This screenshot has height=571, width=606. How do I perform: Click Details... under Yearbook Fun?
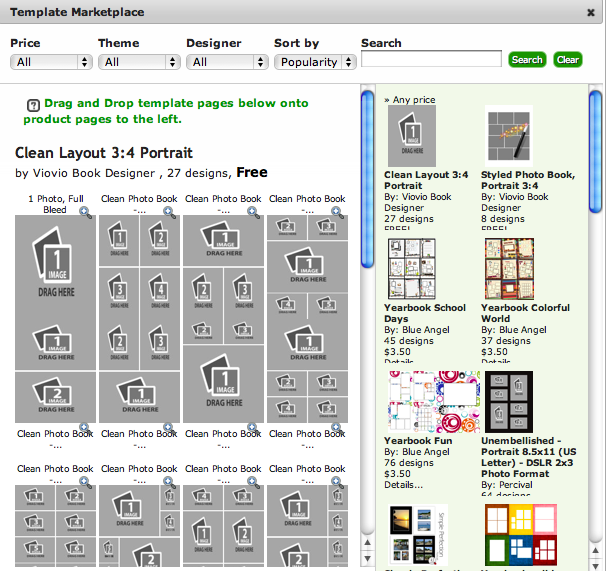403,485
